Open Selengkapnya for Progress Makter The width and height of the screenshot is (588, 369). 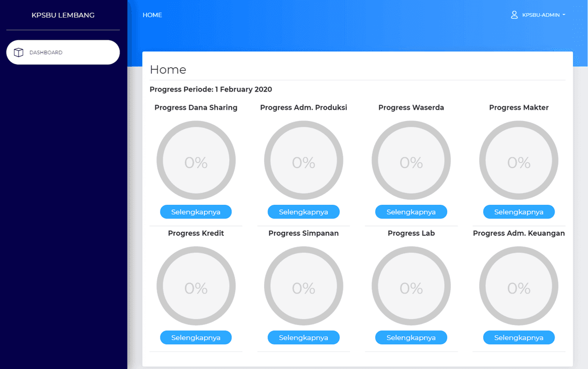519,212
